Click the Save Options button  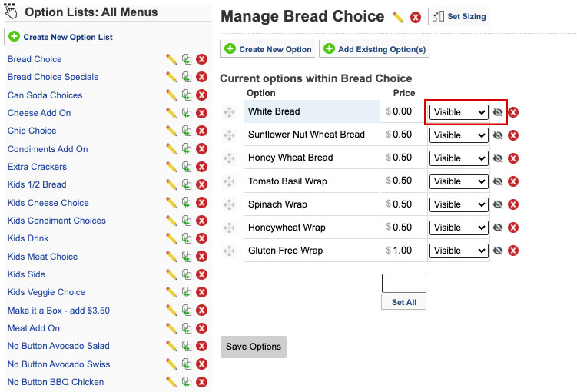point(254,347)
